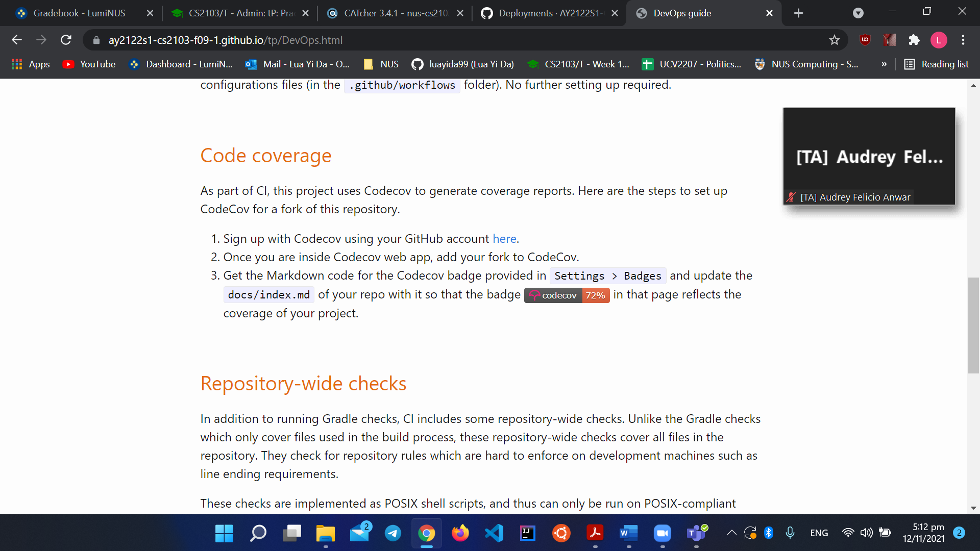Click the Codecov sign up 'here' link
Viewport: 980px width, 551px height.
(504, 238)
